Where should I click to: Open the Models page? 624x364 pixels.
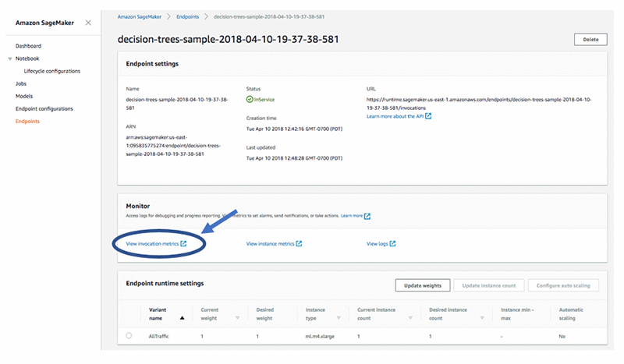coord(24,97)
